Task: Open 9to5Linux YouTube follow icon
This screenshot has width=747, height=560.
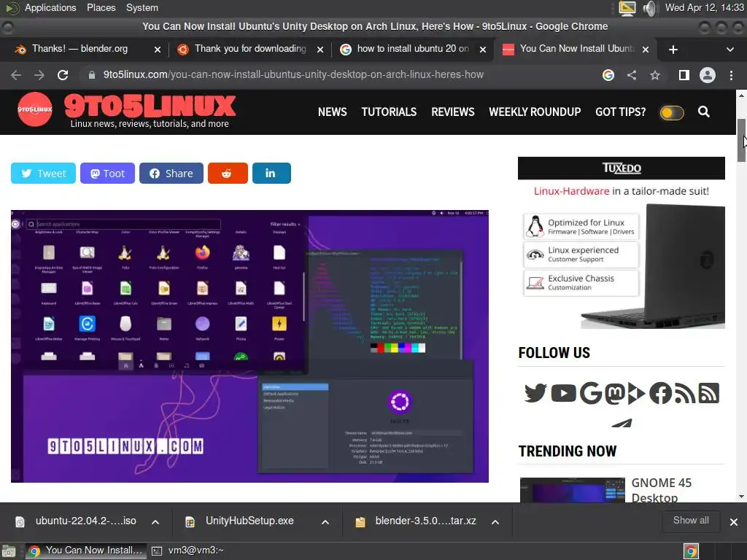Action: coord(564,393)
